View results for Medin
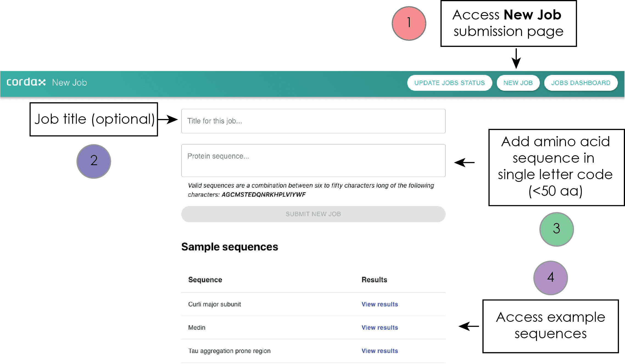The height and width of the screenshot is (364, 625). [x=380, y=328]
